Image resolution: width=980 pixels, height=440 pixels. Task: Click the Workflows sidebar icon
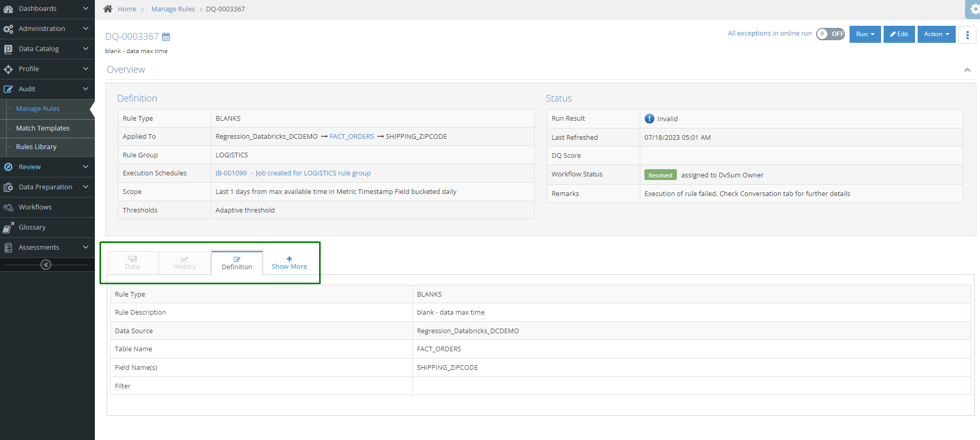pos(8,207)
